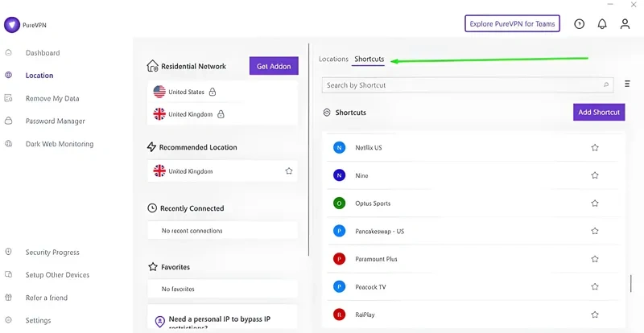Click the Security Progress shield icon
The width and height of the screenshot is (644, 333).
8,252
